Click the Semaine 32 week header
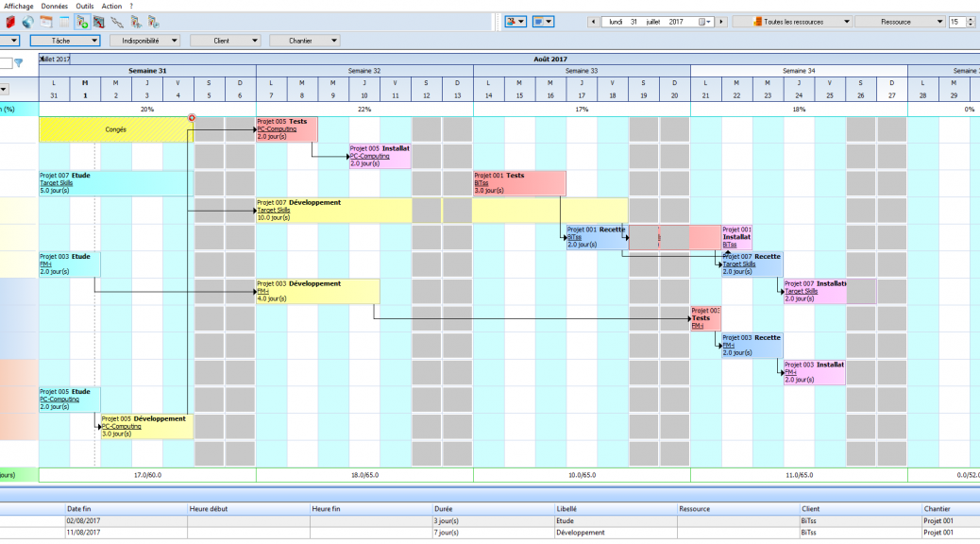The image size is (980, 544). 364,71
